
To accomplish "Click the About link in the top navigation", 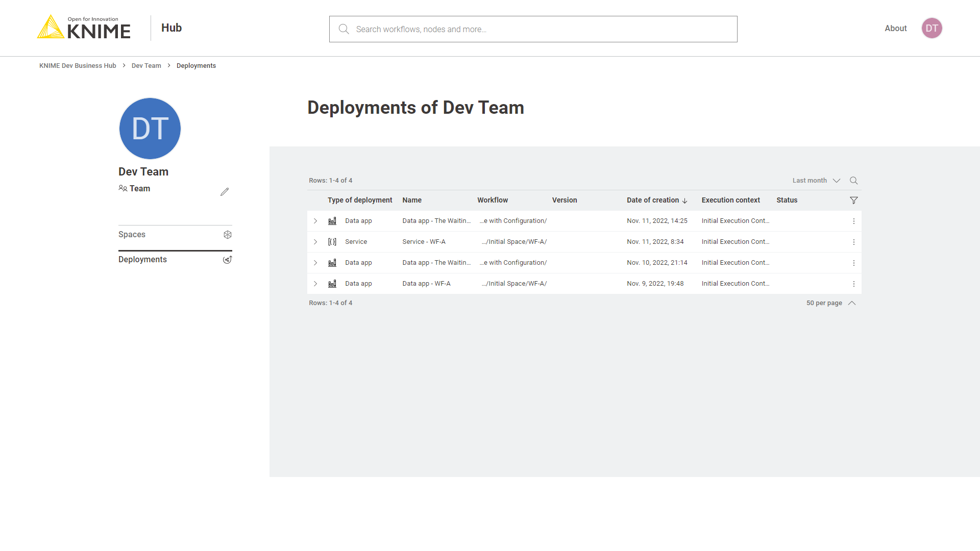I will tap(896, 28).
